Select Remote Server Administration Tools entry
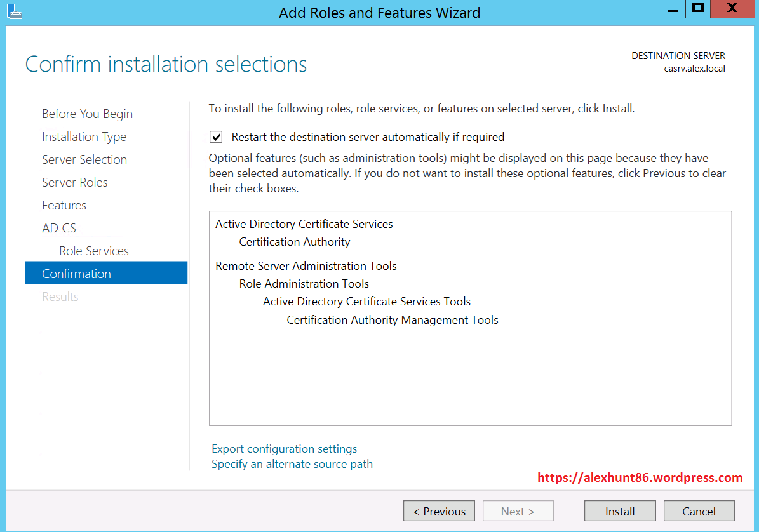This screenshot has height=532, width=759. coord(306,266)
